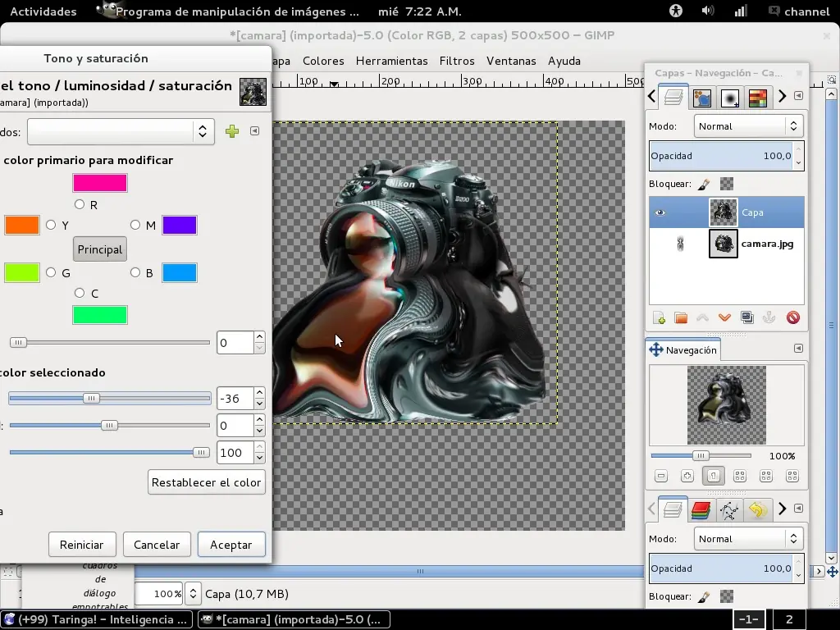Viewport: 840px width, 630px height.
Task: Open the Navegación panel configuration menu
Action: (x=798, y=349)
